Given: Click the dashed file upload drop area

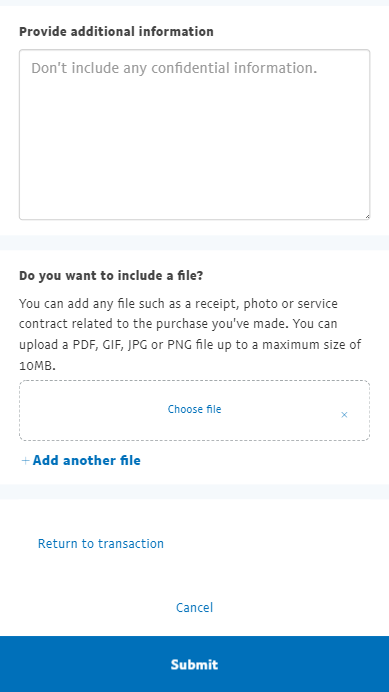Looking at the screenshot, I should pos(194,410).
